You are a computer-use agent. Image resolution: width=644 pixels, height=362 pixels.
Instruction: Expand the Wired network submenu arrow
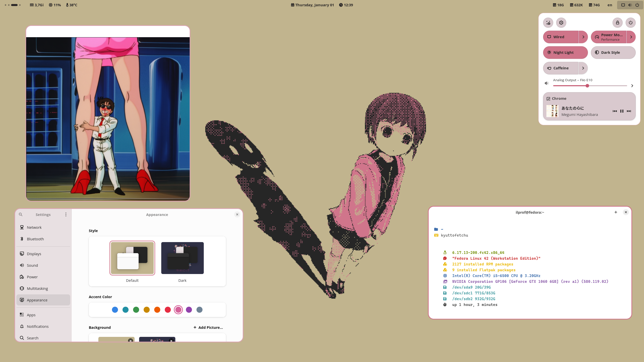[x=583, y=37]
